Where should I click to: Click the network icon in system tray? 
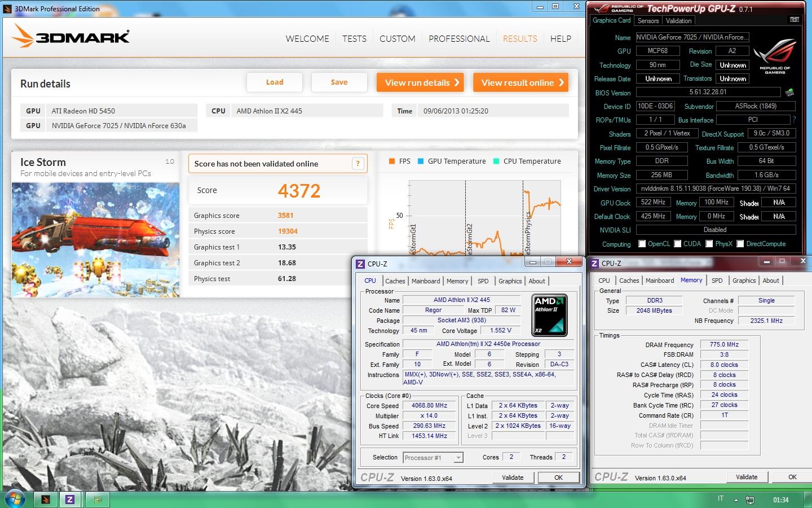pos(750,500)
